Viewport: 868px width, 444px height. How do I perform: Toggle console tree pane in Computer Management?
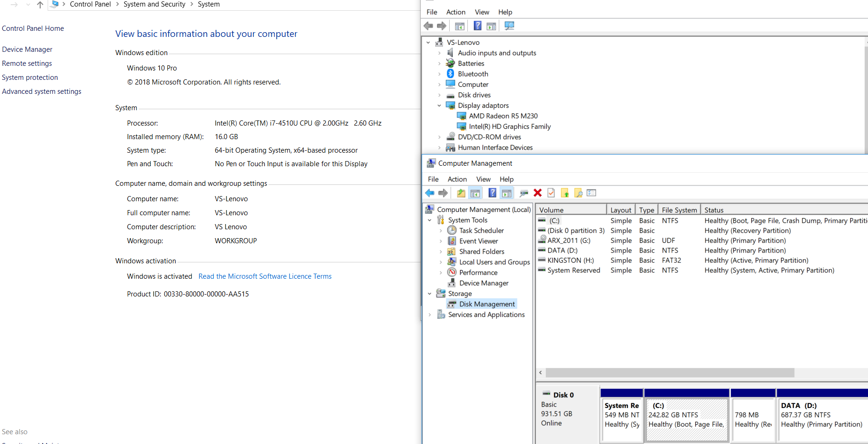[475, 193]
